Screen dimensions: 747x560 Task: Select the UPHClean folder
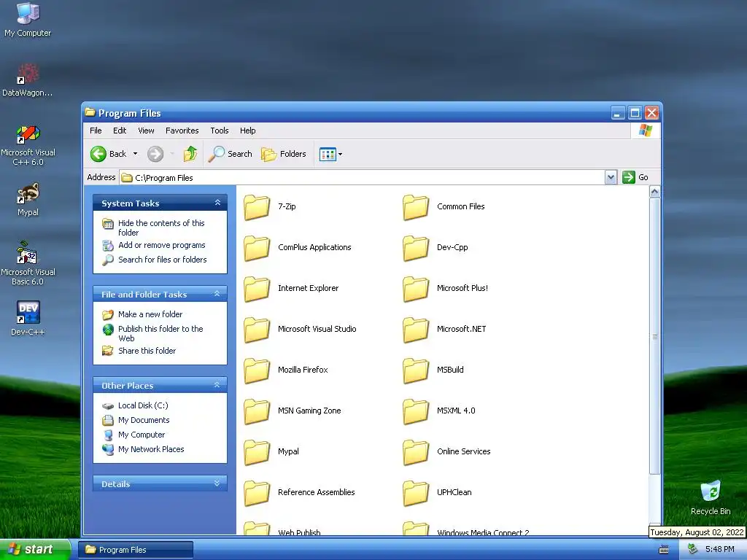coord(438,493)
